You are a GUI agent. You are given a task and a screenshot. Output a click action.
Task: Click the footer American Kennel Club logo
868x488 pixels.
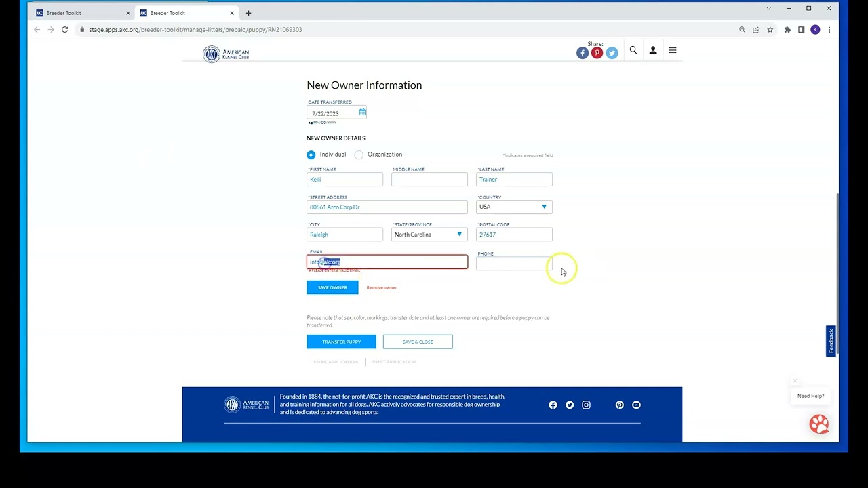pos(246,405)
